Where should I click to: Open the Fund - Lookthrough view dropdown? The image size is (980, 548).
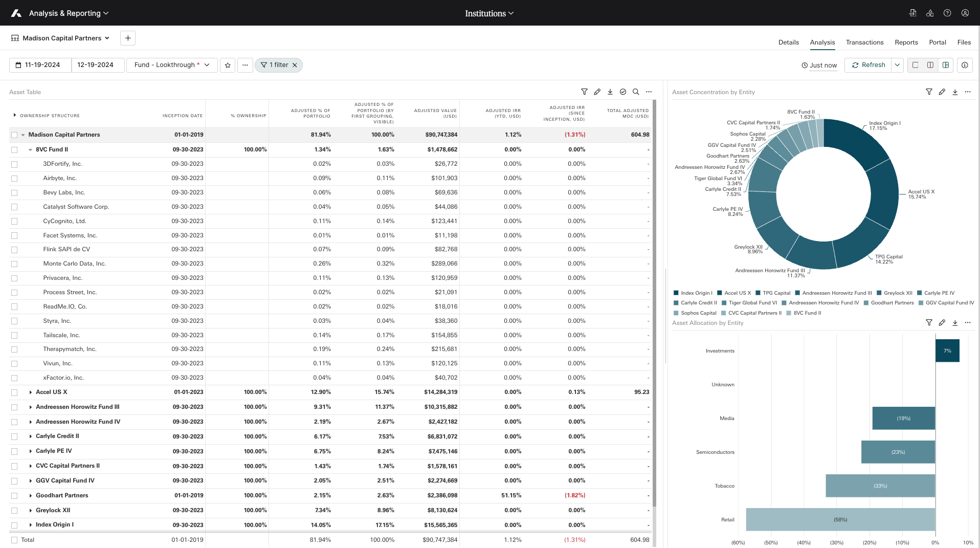(x=172, y=65)
